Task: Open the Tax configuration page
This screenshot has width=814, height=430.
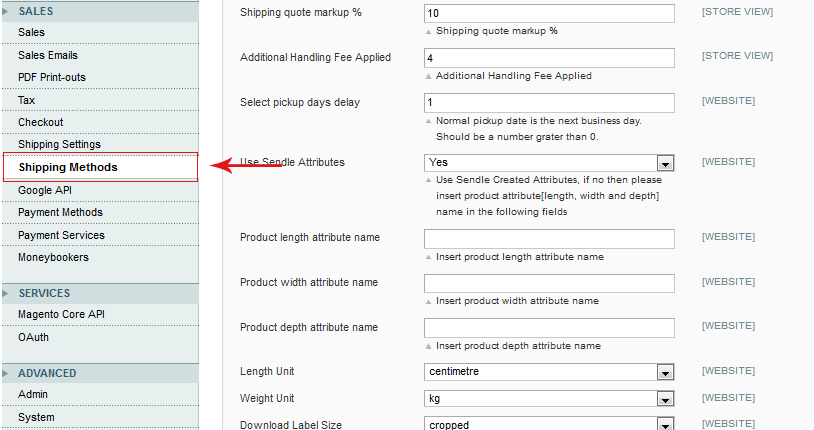Action: pyautogui.click(x=27, y=100)
